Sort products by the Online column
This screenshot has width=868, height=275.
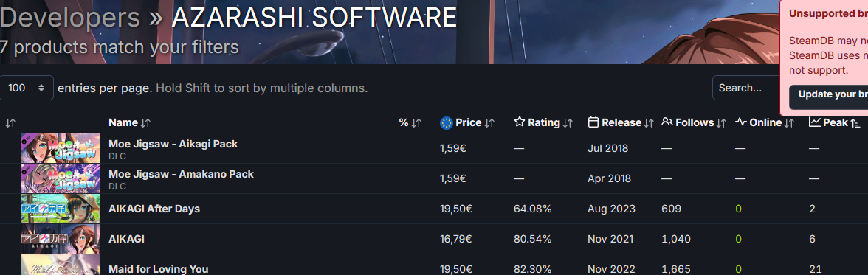click(765, 123)
